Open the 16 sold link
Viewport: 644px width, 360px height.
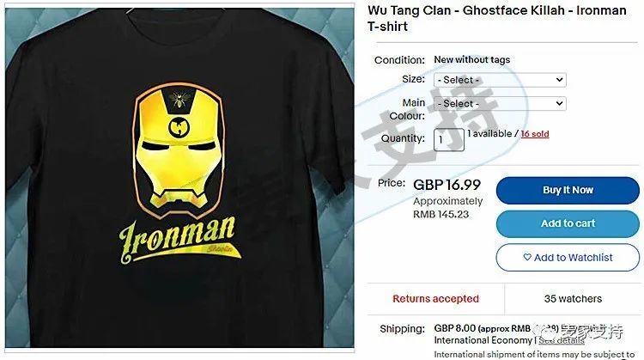click(535, 134)
